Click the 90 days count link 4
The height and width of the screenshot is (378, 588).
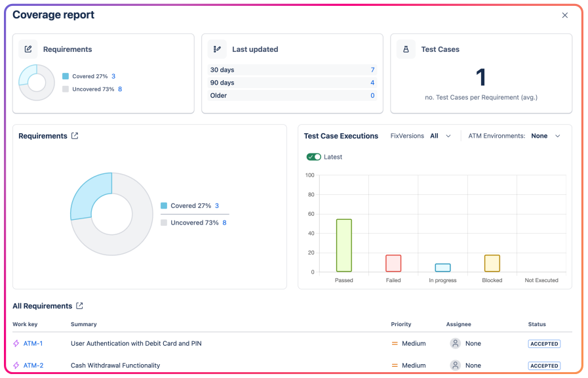[x=372, y=83]
